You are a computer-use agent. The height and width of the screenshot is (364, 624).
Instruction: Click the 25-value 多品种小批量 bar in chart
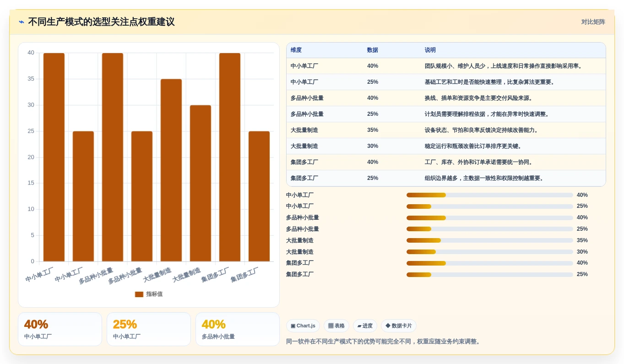click(142, 196)
